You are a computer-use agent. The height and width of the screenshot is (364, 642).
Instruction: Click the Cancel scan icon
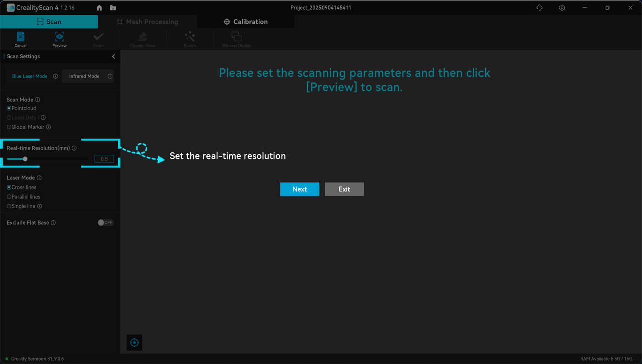click(20, 37)
